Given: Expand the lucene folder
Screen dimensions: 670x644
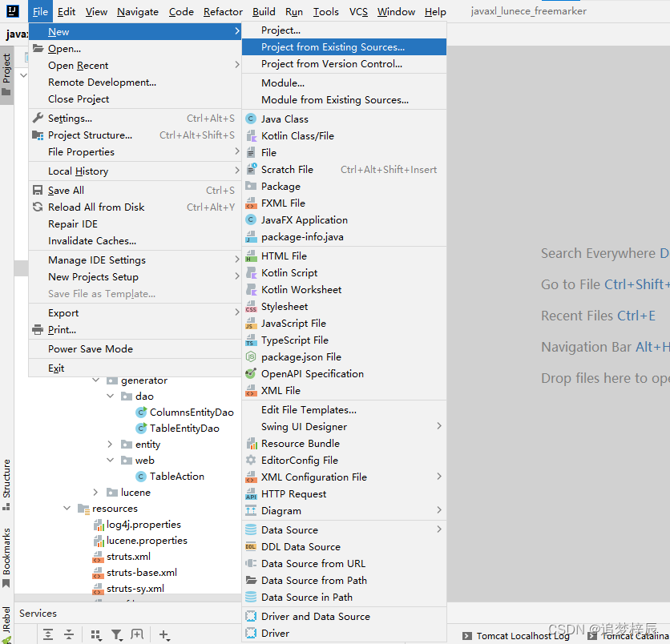Looking at the screenshot, I should pos(96,493).
